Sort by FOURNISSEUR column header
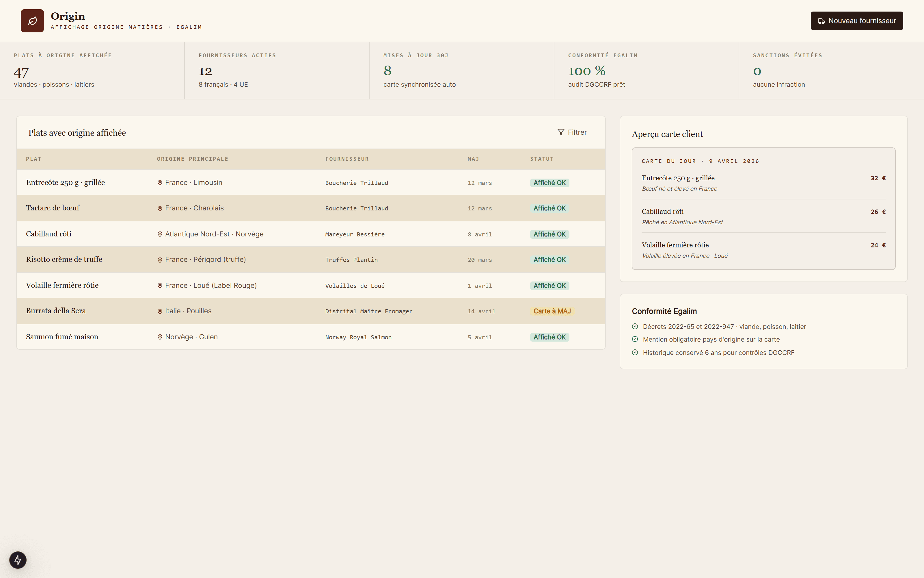This screenshot has width=924, height=578. click(x=347, y=159)
